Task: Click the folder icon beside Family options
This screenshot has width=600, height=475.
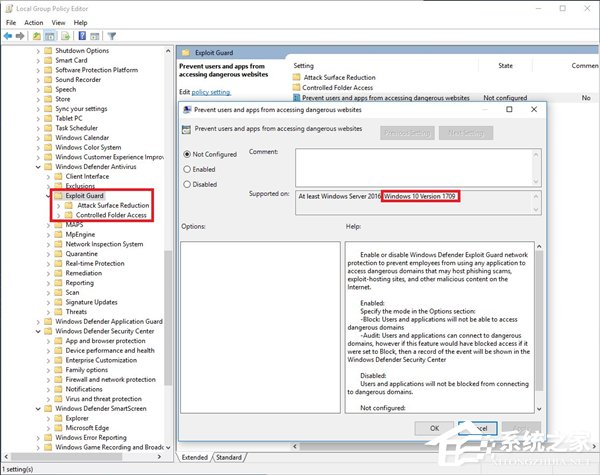Action: (x=58, y=370)
